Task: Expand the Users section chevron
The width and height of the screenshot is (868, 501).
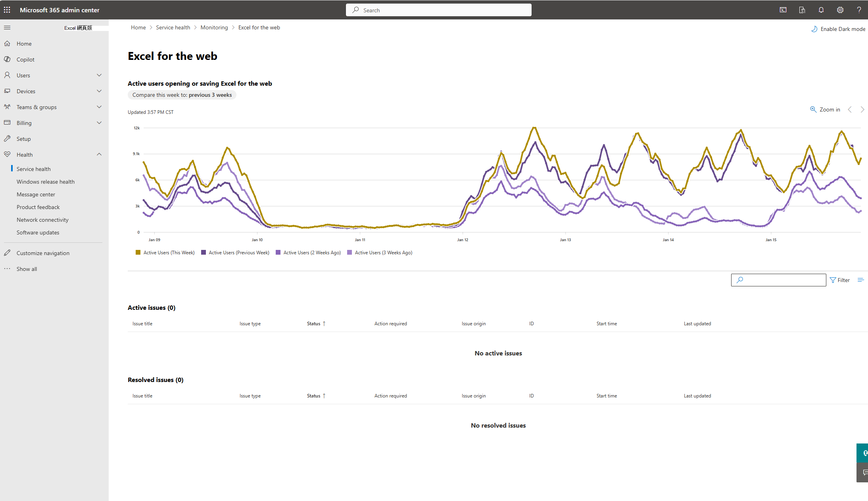Action: [99, 75]
